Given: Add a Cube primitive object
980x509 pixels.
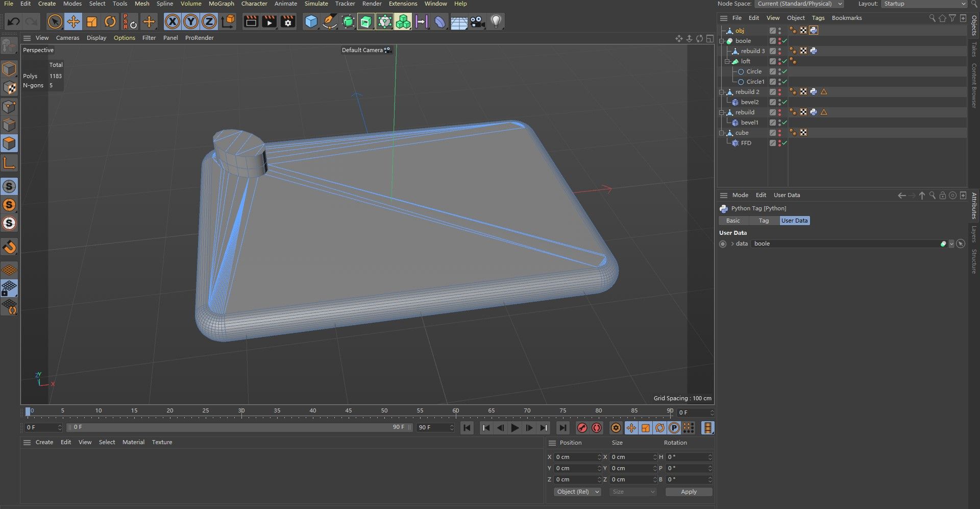Looking at the screenshot, I should click(311, 21).
